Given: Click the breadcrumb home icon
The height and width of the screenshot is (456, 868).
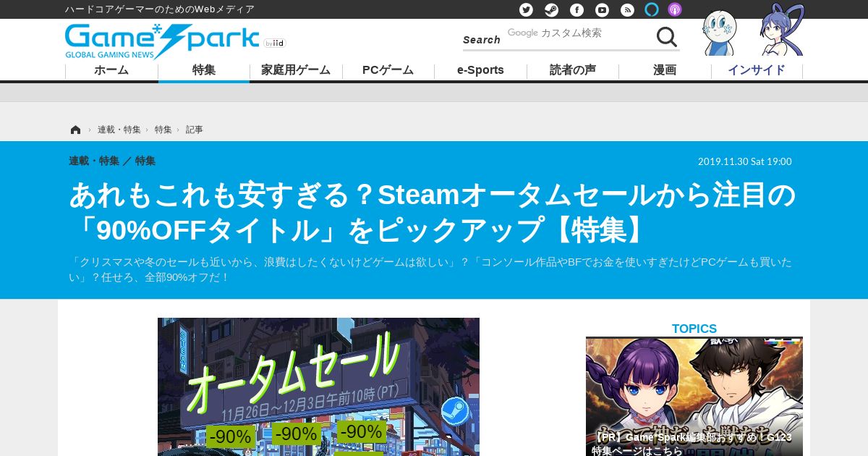Looking at the screenshot, I should coord(75,130).
